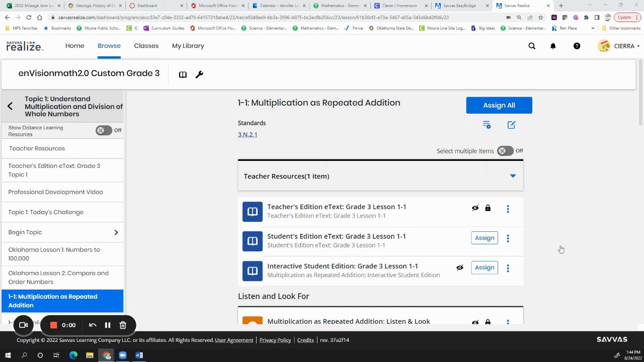Select Professional Development Video in sidebar
Viewport: 644px width, 362px height.
coord(62,192)
